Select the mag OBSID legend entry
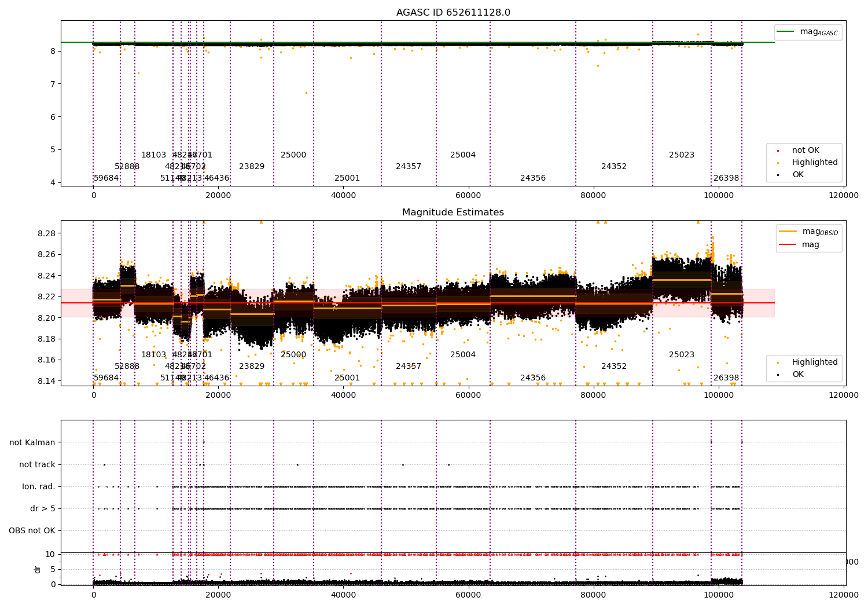This screenshot has height=608, width=868. click(808, 232)
